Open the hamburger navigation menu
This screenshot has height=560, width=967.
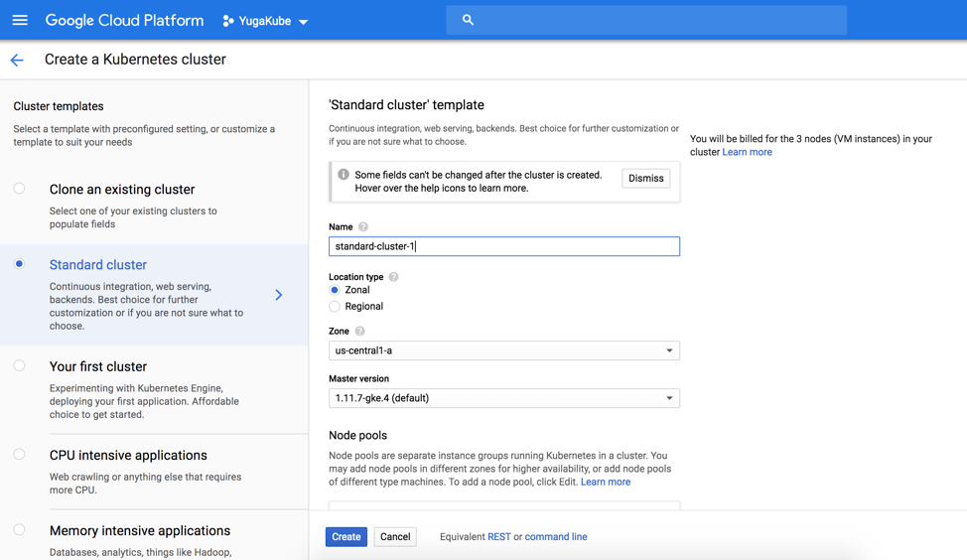click(20, 20)
